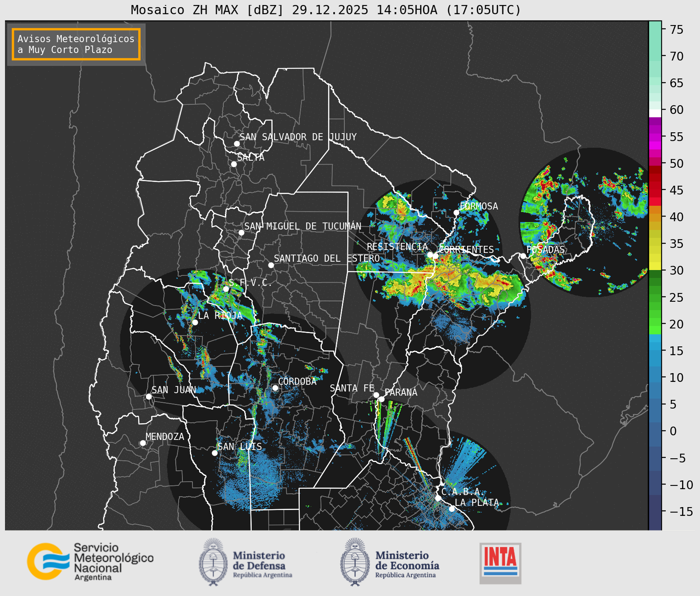This screenshot has width=700, height=596.
Task: Click the Paraná city marker
Action: [382, 399]
